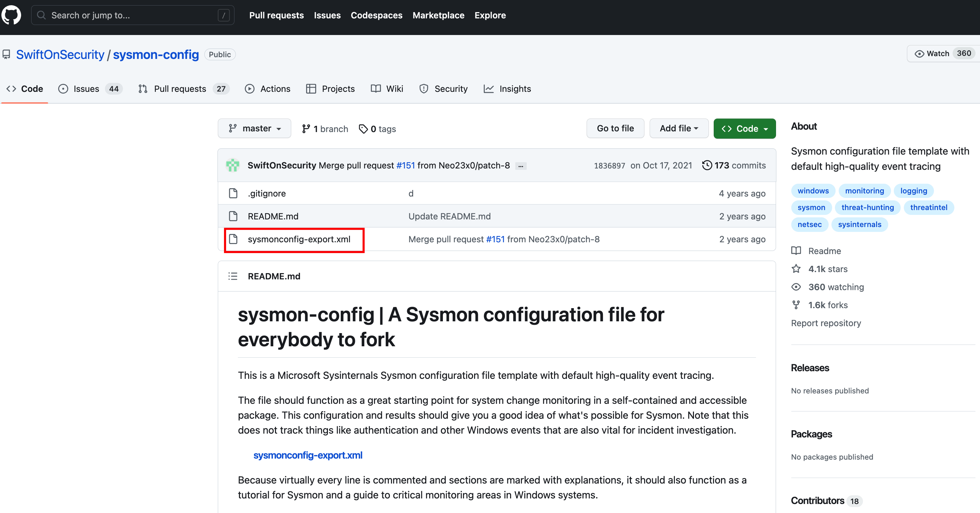Click the sysmon topic tag
Screen dimensions: 980x513
coord(811,208)
